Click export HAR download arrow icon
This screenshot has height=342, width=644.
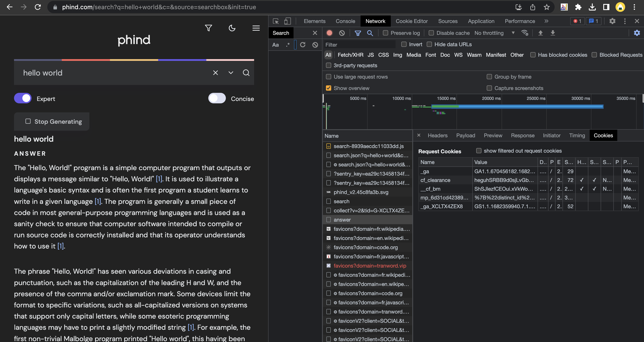(552, 33)
